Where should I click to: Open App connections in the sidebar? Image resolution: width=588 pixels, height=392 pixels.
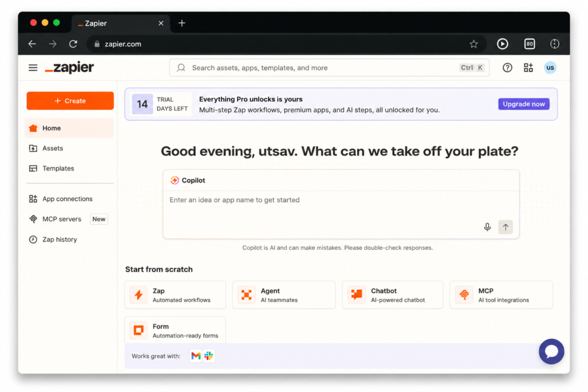coord(69,199)
